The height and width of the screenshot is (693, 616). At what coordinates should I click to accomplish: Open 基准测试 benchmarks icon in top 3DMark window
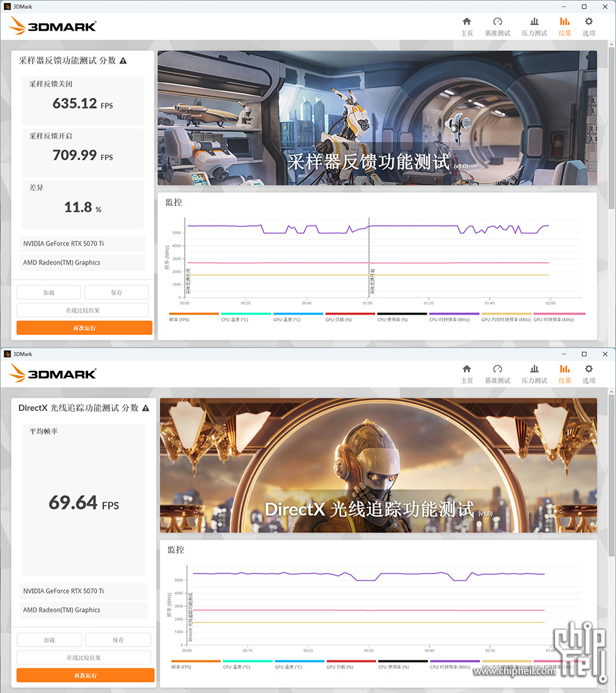click(x=497, y=26)
